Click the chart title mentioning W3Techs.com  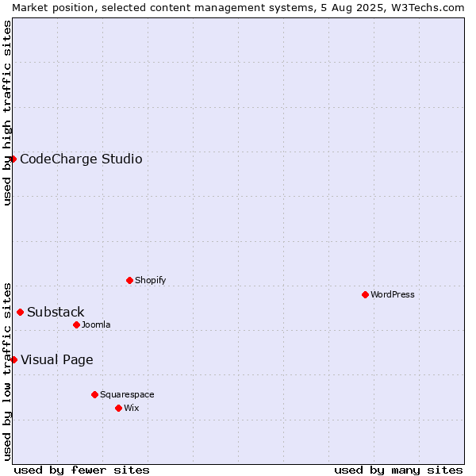(x=238, y=8)
